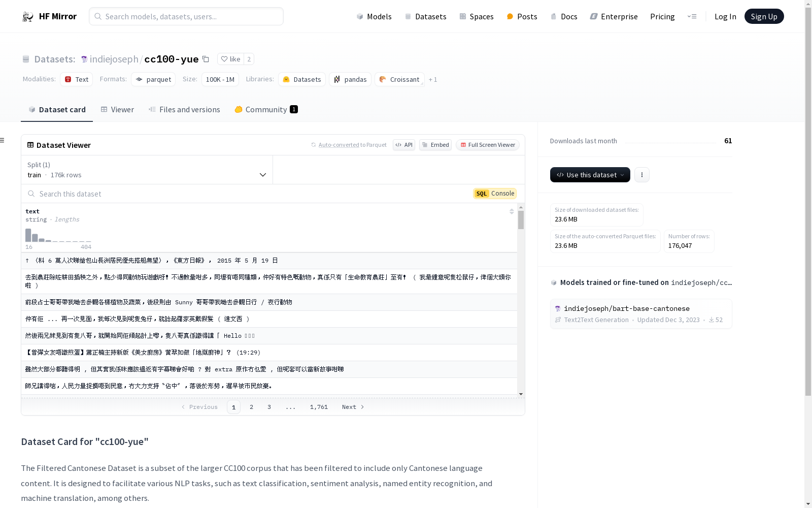Image resolution: width=812 pixels, height=508 pixels.
Task: Click the text lengths histogram bars
Action: pos(58,235)
